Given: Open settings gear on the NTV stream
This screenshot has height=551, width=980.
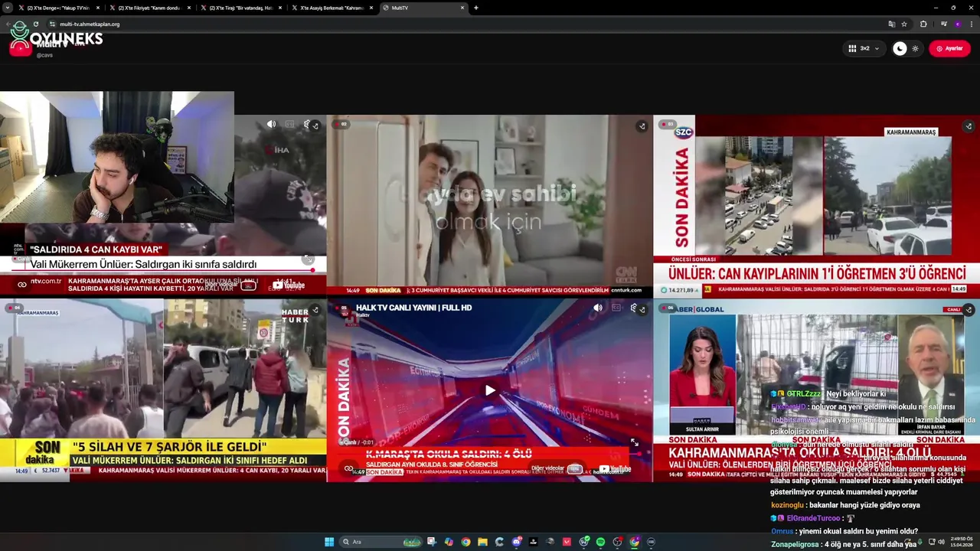Looking at the screenshot, I should coord(306,124).
